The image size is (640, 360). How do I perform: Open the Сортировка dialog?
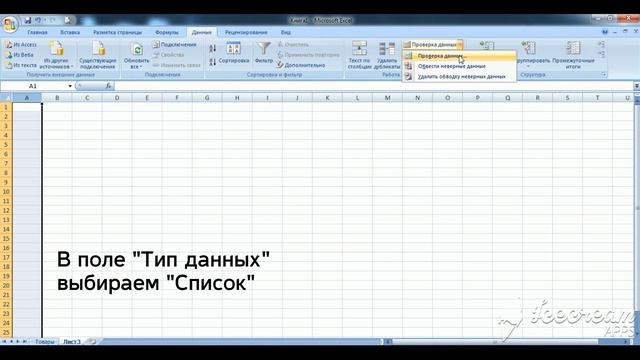[233, 53]
